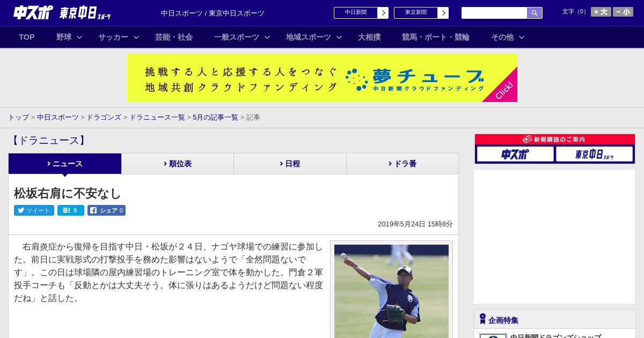Expand the 野球 dropdown chevron
Image resolution: width=644 pixels, height=338 pixels.
pyautogui.click(x=79, y=37)
